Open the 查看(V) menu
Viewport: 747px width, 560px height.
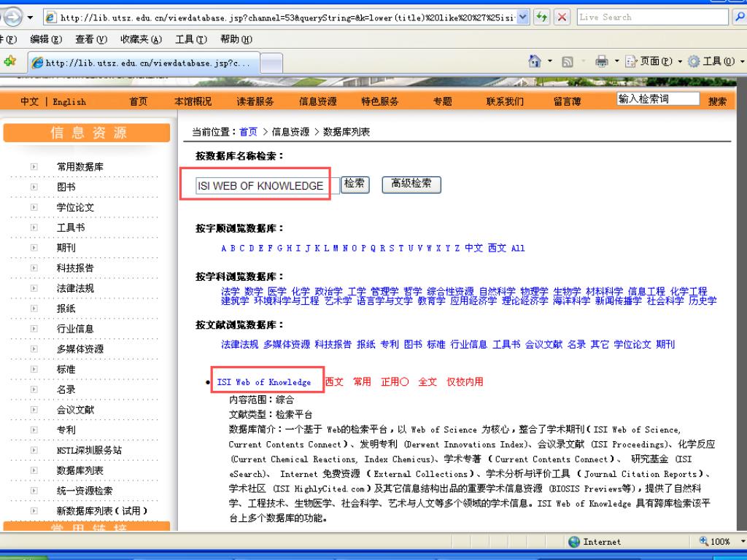point(91,39)
